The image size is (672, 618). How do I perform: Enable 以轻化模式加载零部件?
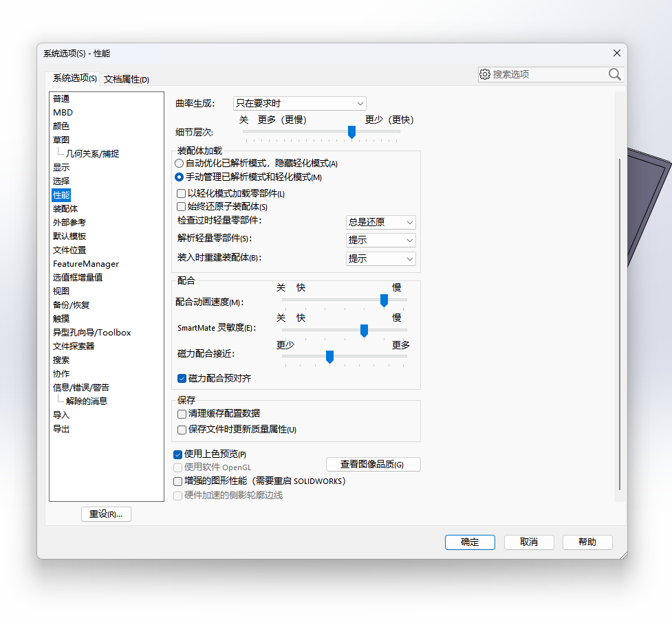(180, 193)
